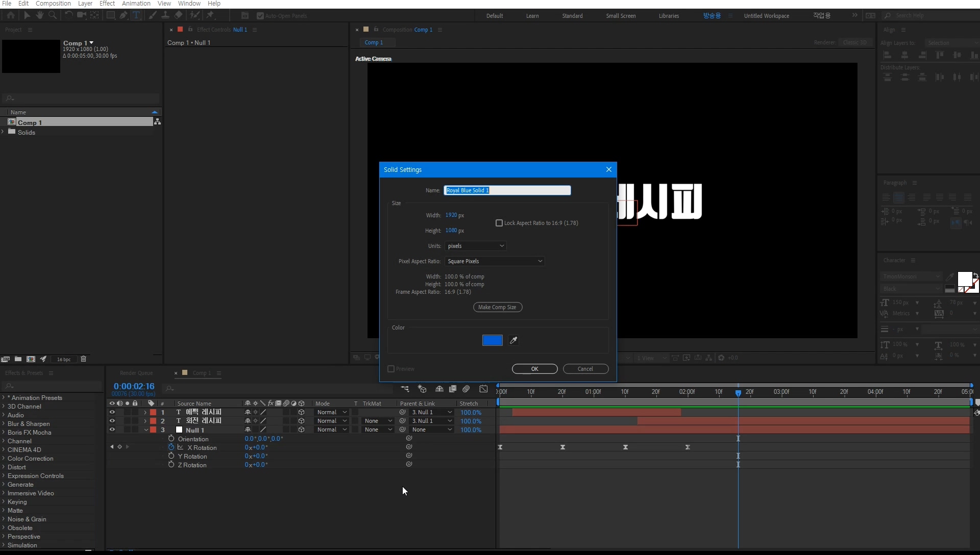Switch to the Render Queue tab
This screenshot has width=980, height=555.
pyautogui.click(x=136, y=373)
